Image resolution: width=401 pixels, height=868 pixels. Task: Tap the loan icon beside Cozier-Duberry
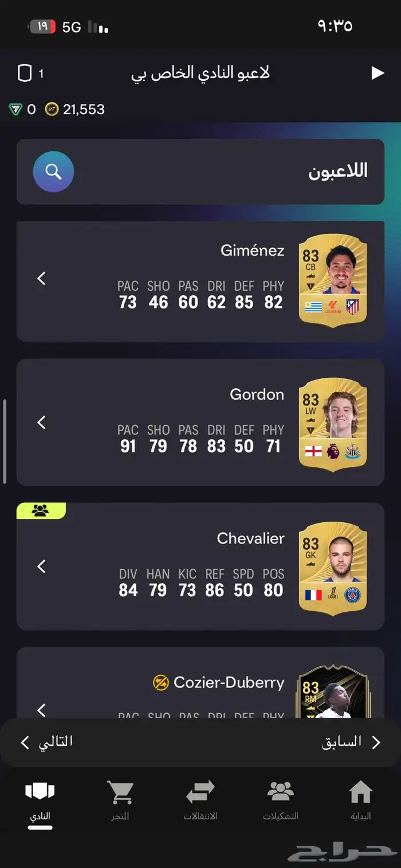tap(161, 683)
